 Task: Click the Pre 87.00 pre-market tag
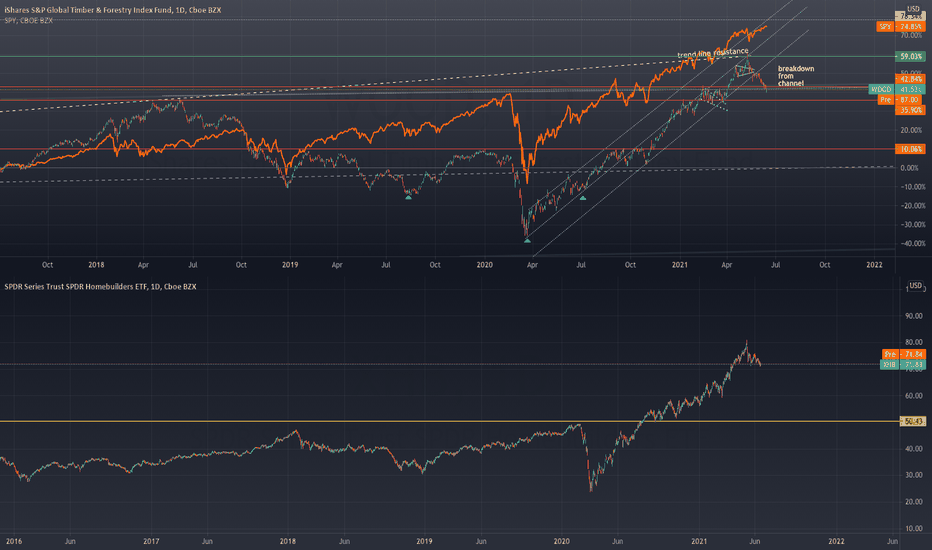901,100
